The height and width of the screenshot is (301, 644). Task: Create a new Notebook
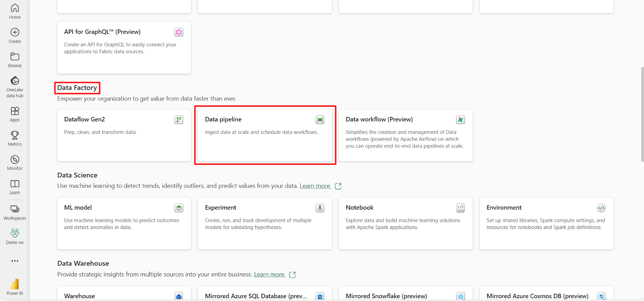click(x=406, y=223)
